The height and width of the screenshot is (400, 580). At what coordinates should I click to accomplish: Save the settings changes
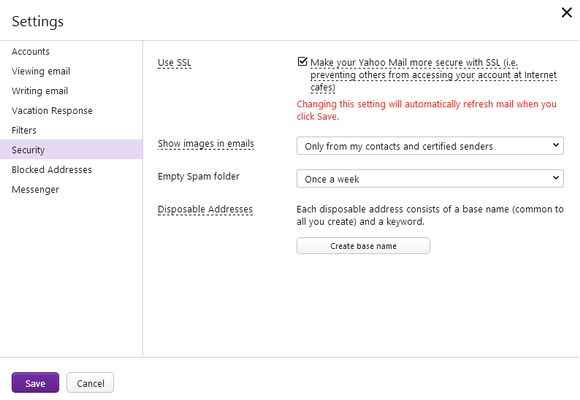pos(35,383)
